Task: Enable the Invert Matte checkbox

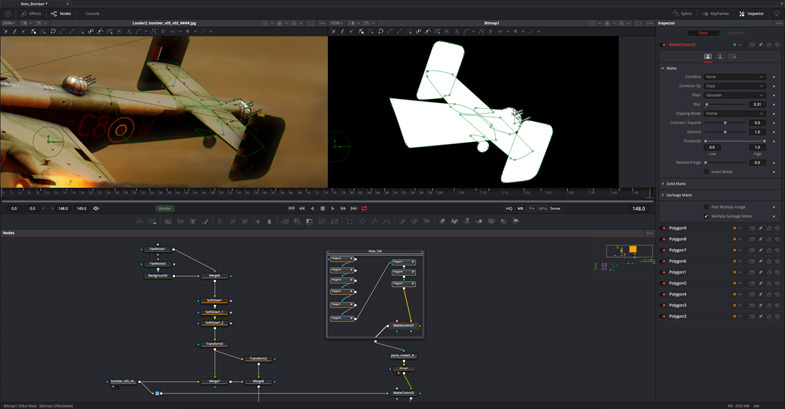Action: click(x=706, y=172)
